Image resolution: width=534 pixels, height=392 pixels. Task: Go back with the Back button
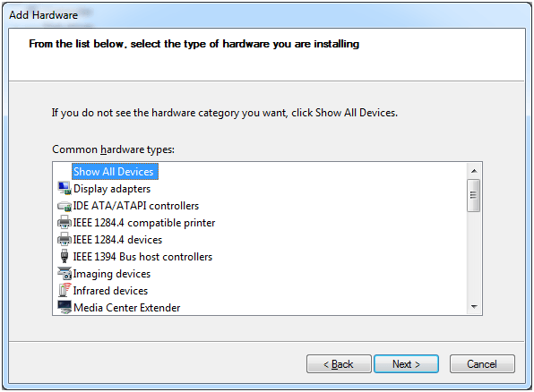[339, 364]
